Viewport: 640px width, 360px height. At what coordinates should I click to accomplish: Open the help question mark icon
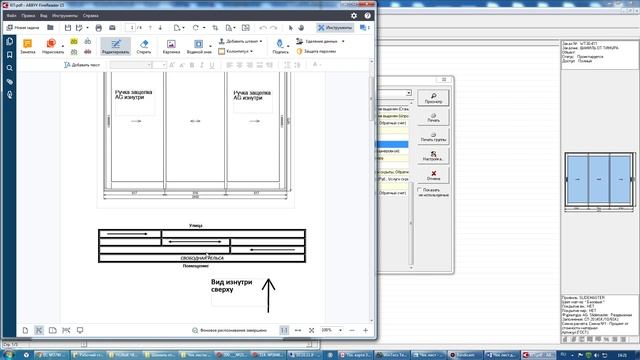(x=367, y=16)
